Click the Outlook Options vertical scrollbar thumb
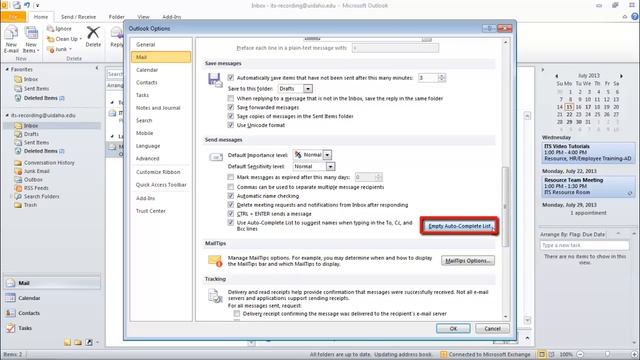This screenshot has width=640, height=360. 505,207
